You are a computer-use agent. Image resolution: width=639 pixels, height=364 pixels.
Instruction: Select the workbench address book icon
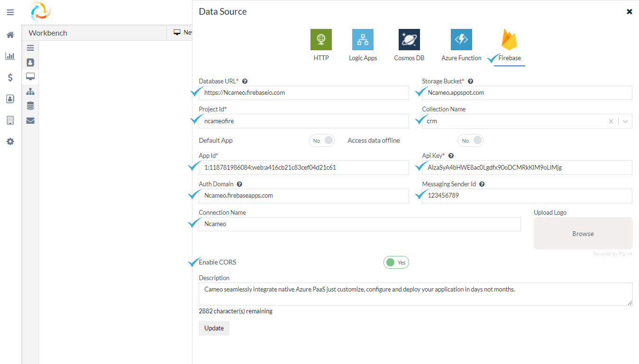[x=30, y=62]
